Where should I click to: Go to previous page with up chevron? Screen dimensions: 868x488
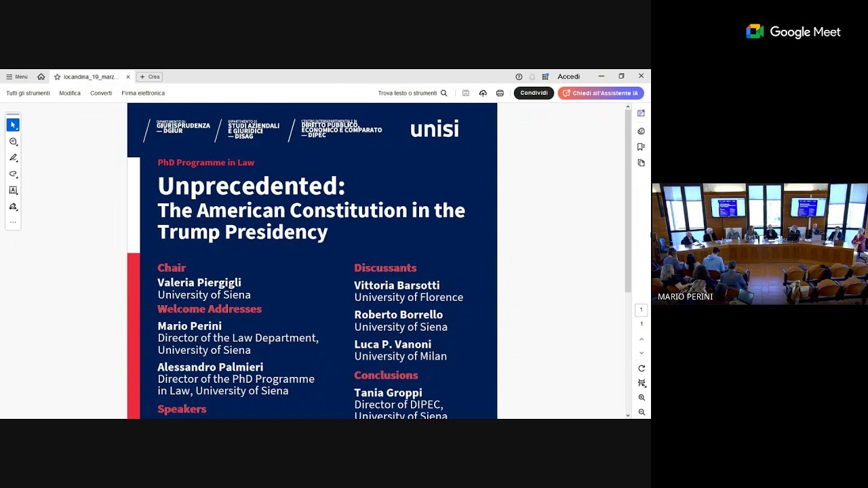[x=642, y=339]
